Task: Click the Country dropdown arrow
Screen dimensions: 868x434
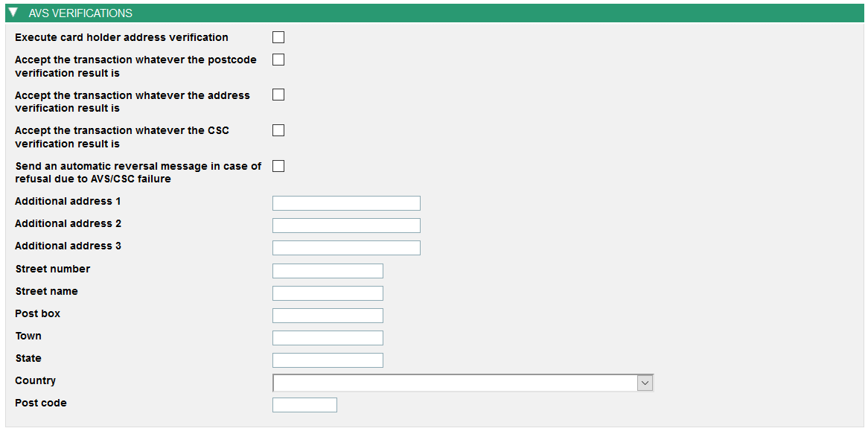Action: click(645, 382)
